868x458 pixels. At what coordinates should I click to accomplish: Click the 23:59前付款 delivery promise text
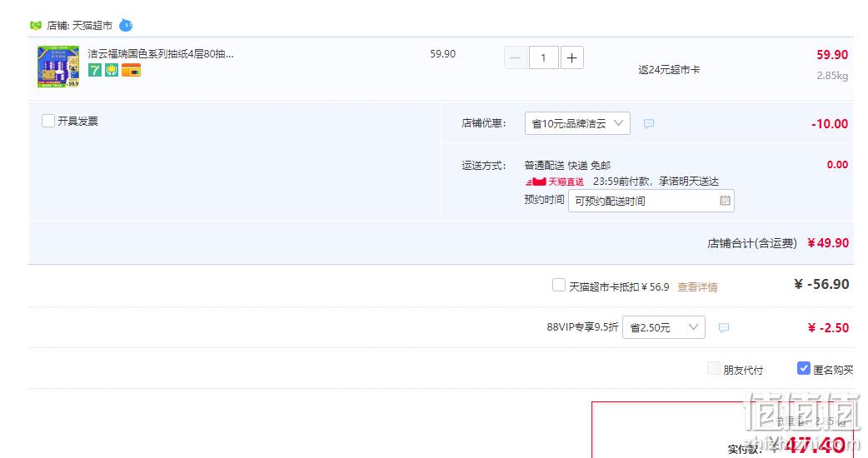point(656,182)
